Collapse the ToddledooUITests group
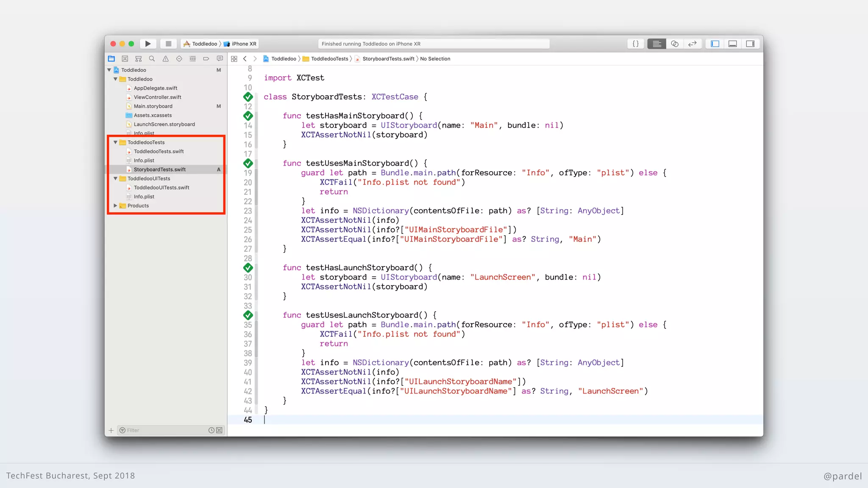 115,179
